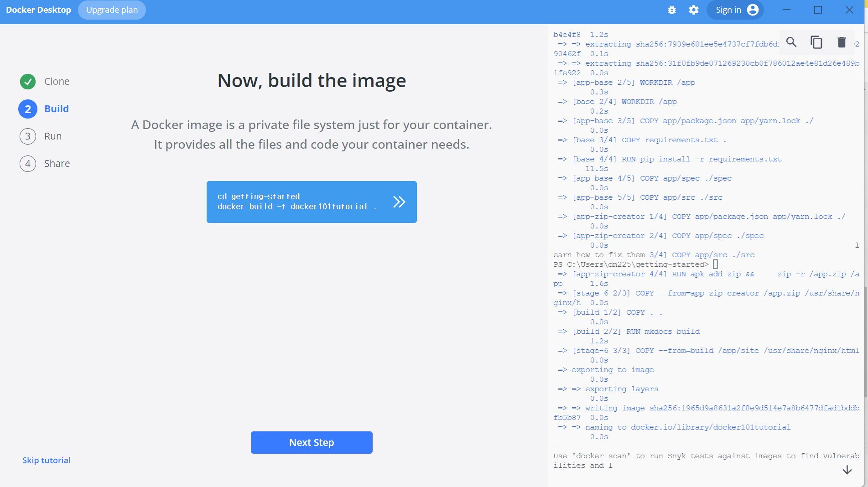Click the step 3 circle icon
This screenshot has width=868, height=487.
click(x=28, y=136)
